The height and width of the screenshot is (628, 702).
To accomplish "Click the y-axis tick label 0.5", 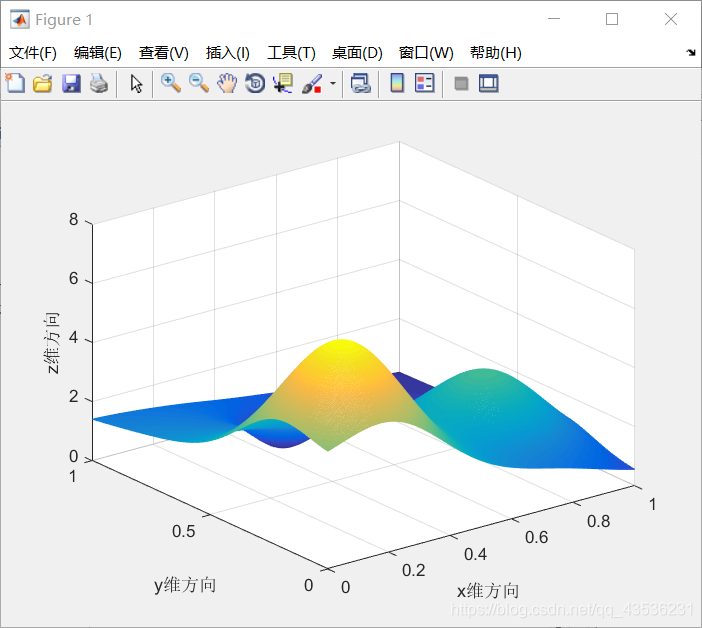I will [x=184, y=531].
